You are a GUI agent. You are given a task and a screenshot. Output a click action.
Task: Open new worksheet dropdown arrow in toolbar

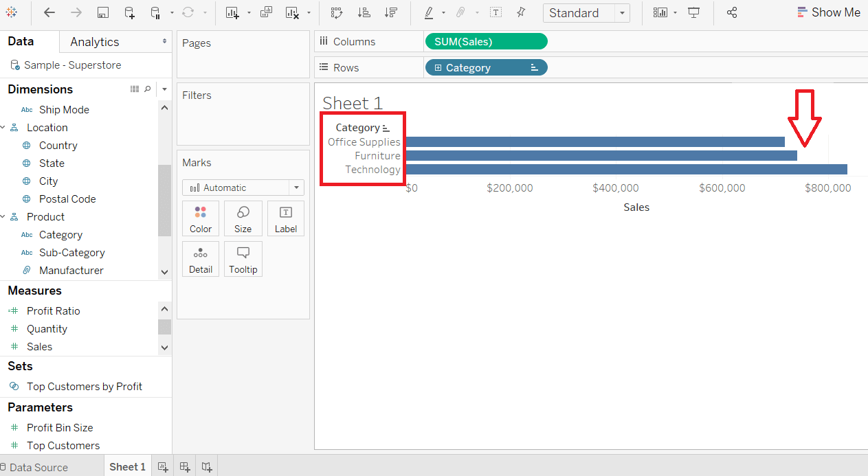coord(248,12)
